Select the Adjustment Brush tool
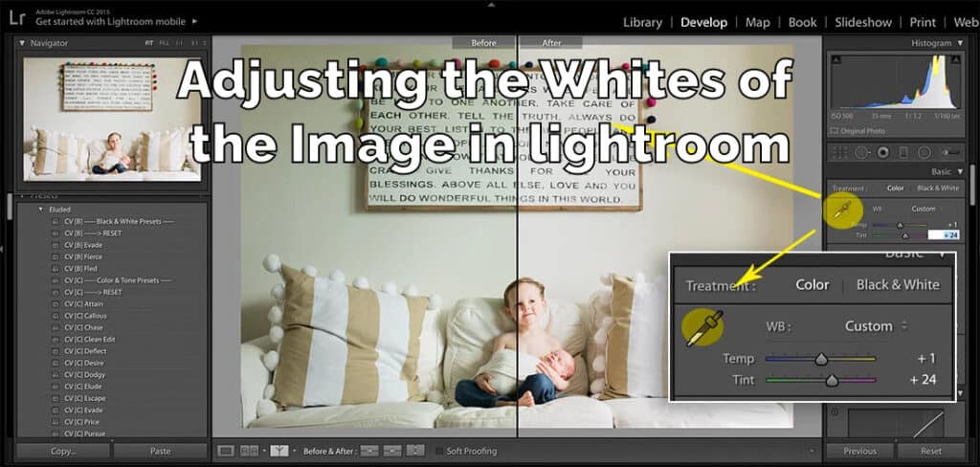The width and height of the screenshot is (980, 467). [x=950, y=152]
